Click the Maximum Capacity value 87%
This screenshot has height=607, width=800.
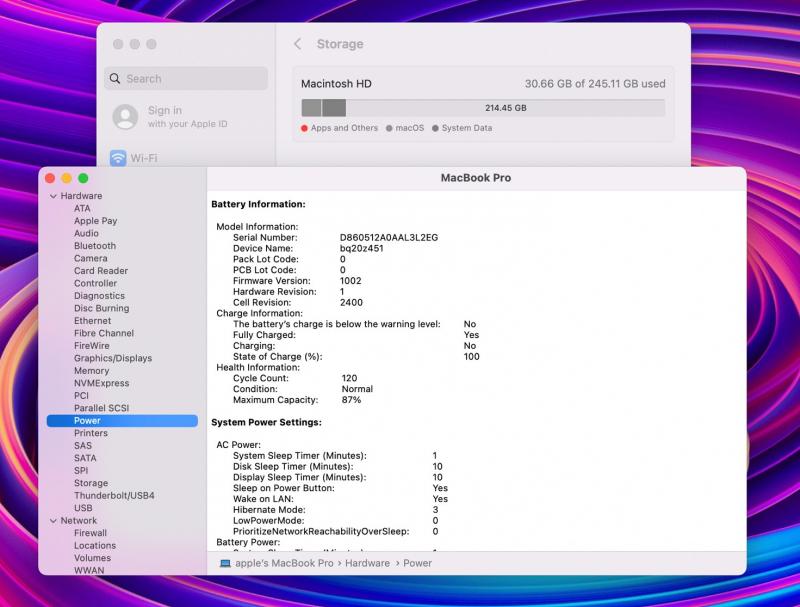click(x=351, y=400)
